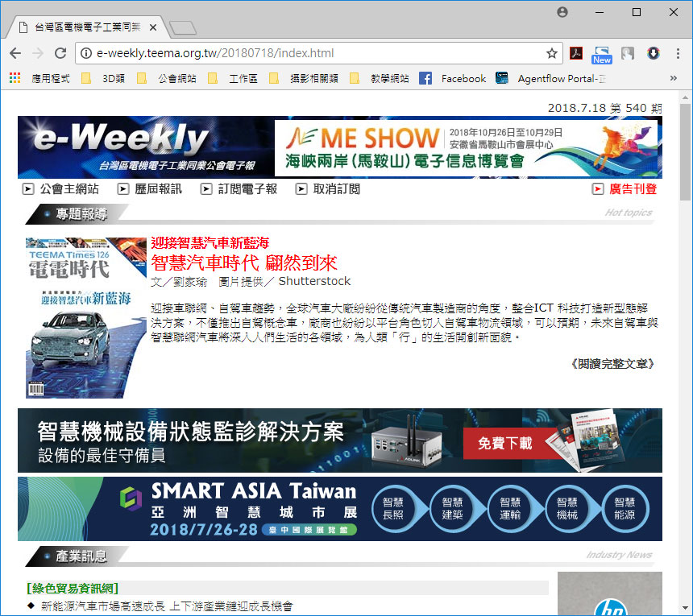Click the red 免費下載 button
Screen dimensions: 693x616
[x=505, y=443]
